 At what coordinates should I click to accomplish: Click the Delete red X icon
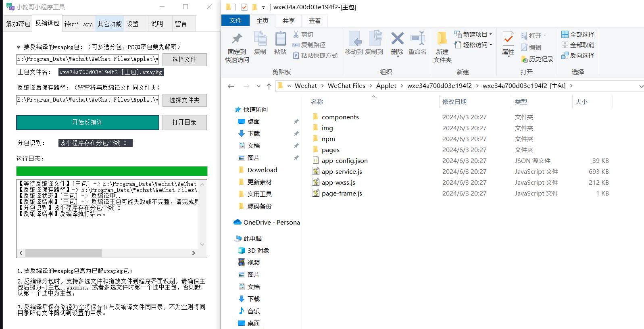397,43
